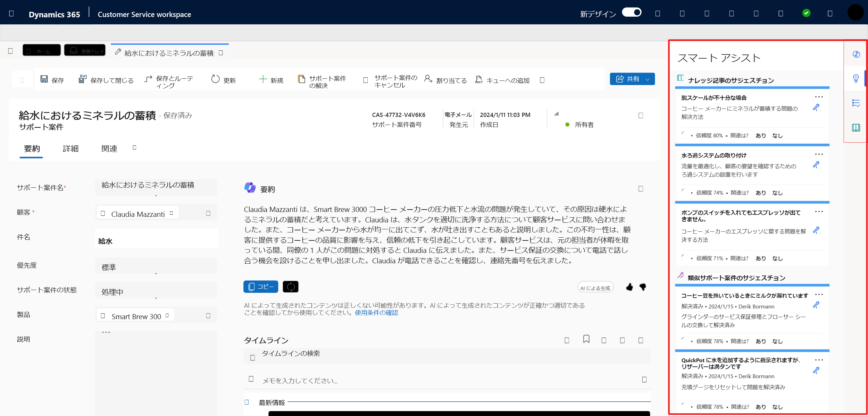
Task: Click サポート案件のキャンセル button
Action: (x=390, y=82)
